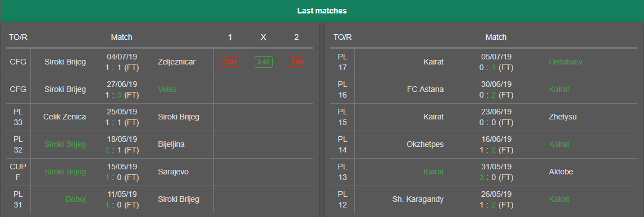Click Ordabasy team name

[x=565, y=62]
